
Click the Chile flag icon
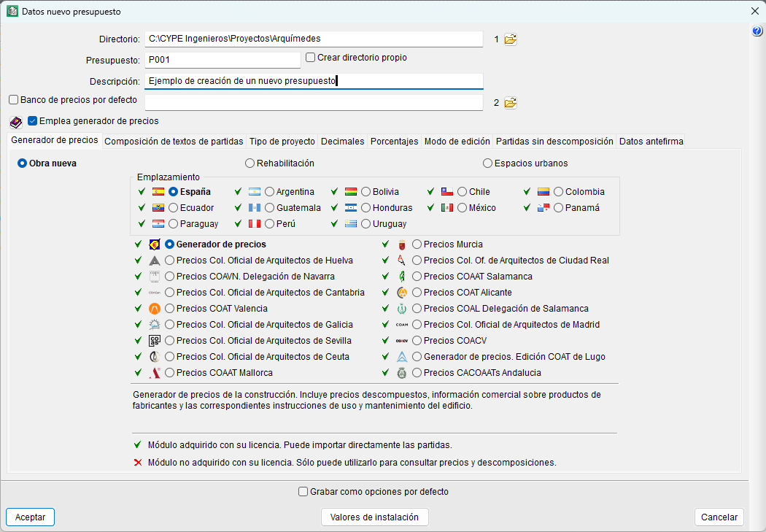[447, 192]
